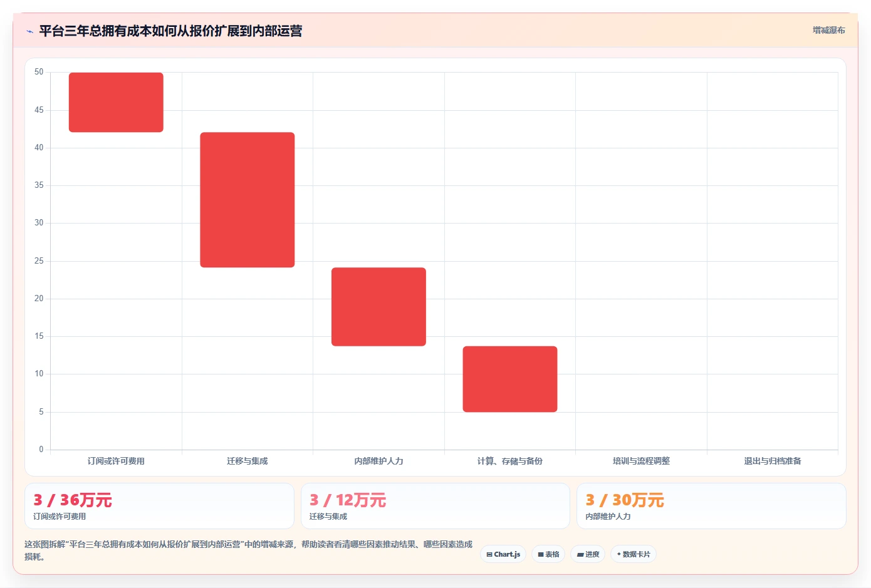
Task: Select the red bar for 内部维护人力
Action: click(378, 307)
